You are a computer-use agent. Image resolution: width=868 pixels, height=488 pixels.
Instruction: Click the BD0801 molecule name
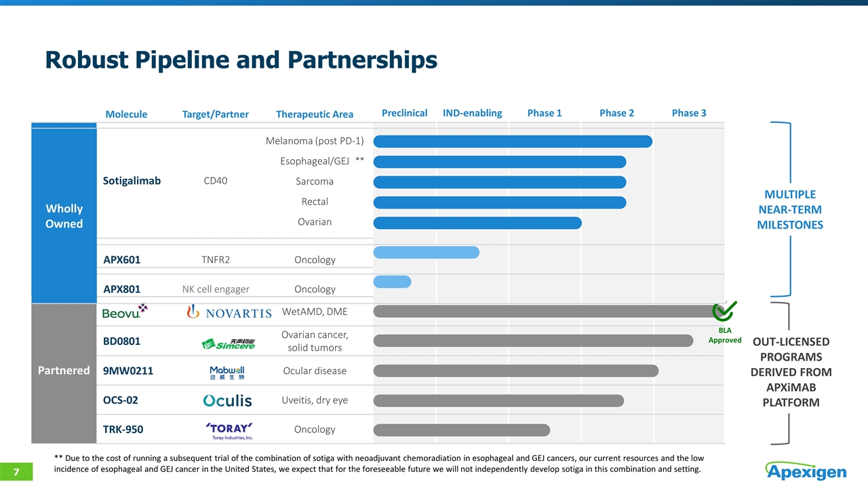(x=121, y=341)
